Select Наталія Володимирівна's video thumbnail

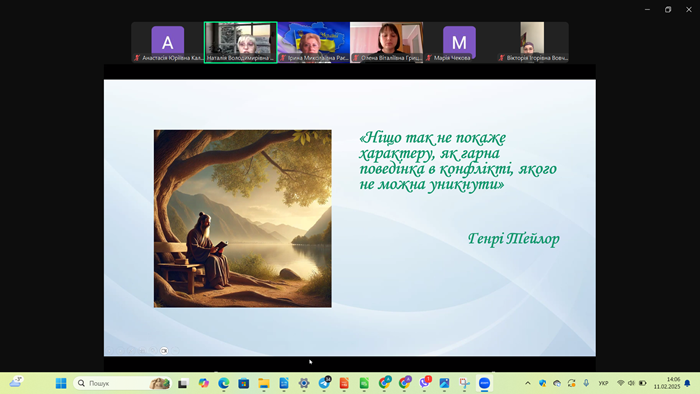pos(241,42)
